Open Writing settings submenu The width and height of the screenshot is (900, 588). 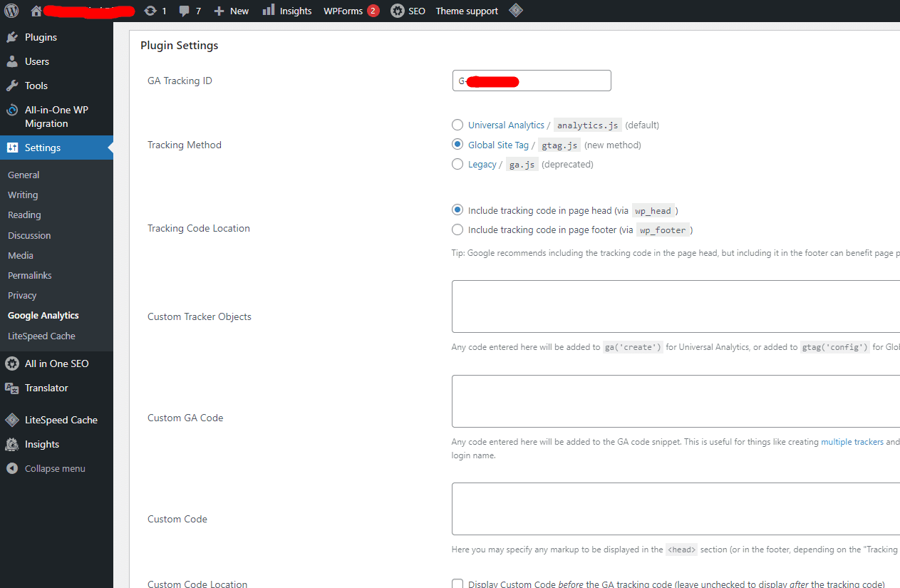click(23, 195)
